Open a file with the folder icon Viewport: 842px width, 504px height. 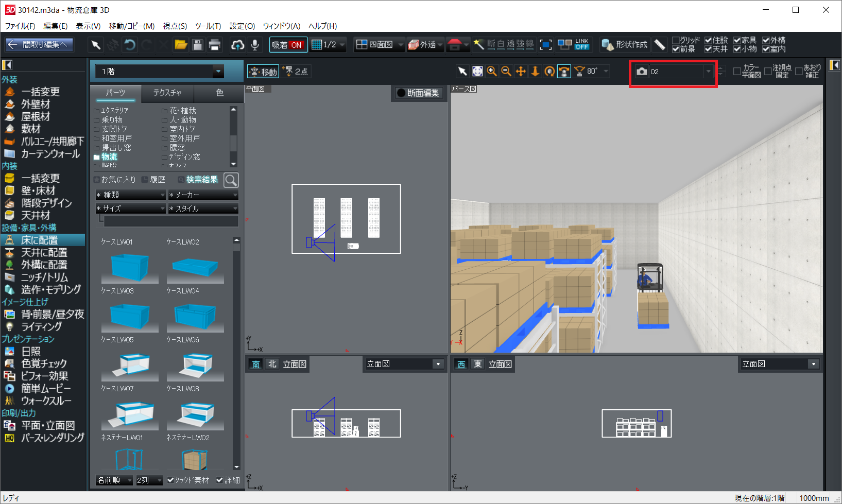180,45
